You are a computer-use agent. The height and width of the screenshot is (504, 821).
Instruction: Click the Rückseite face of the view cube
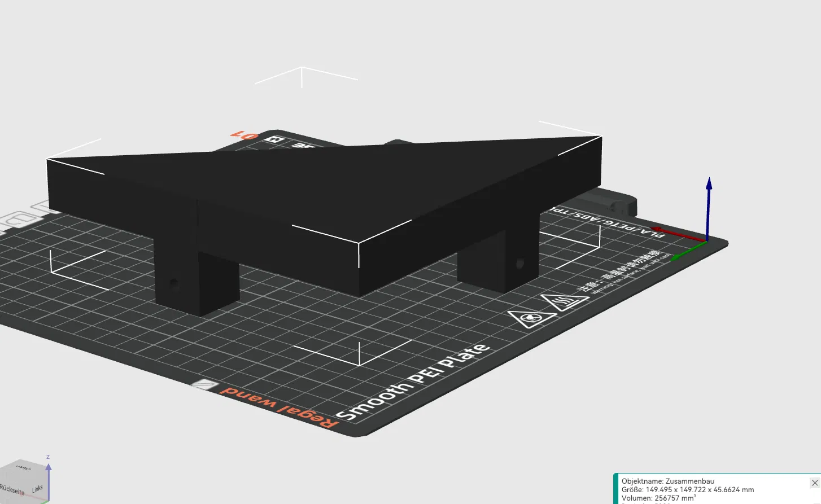click(12, 489)
